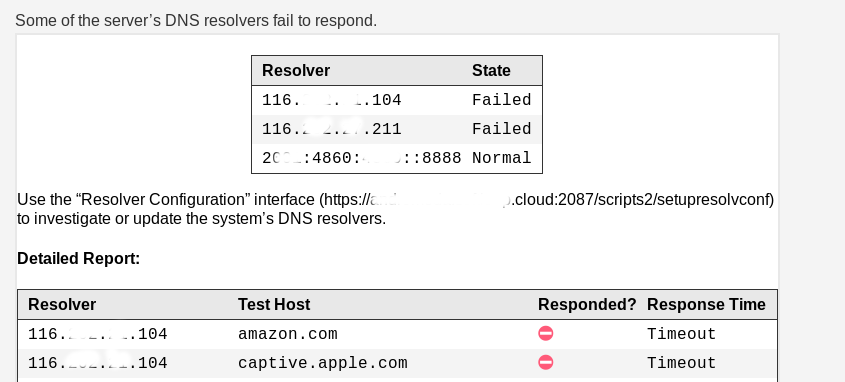Select the captive.apple.com test host cell
Viewport: 845px width, 382px height.
[x=323, y=363]
